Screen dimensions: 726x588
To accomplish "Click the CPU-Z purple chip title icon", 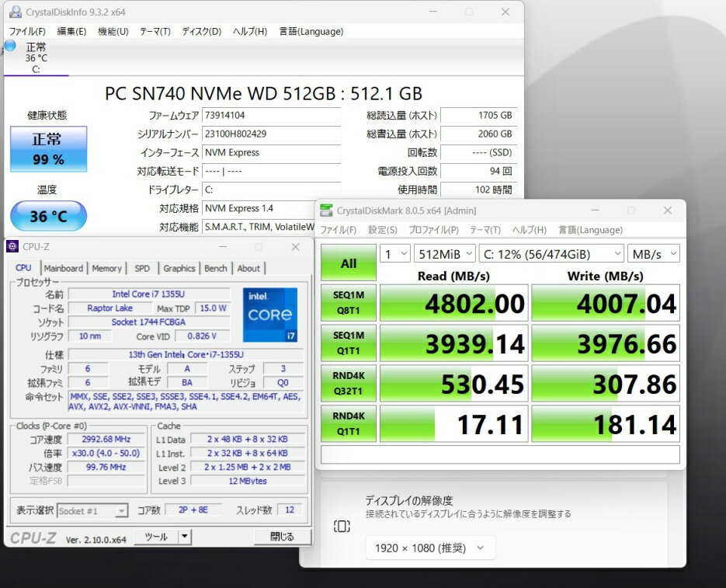I will click(x=12, y=247).
